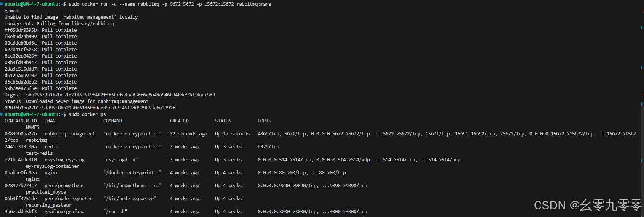The width and height of the screenshot is (644, 217).
Task: Click the long container ID starting with 00836b0ba27b1c53
Action: coord(90,108)
